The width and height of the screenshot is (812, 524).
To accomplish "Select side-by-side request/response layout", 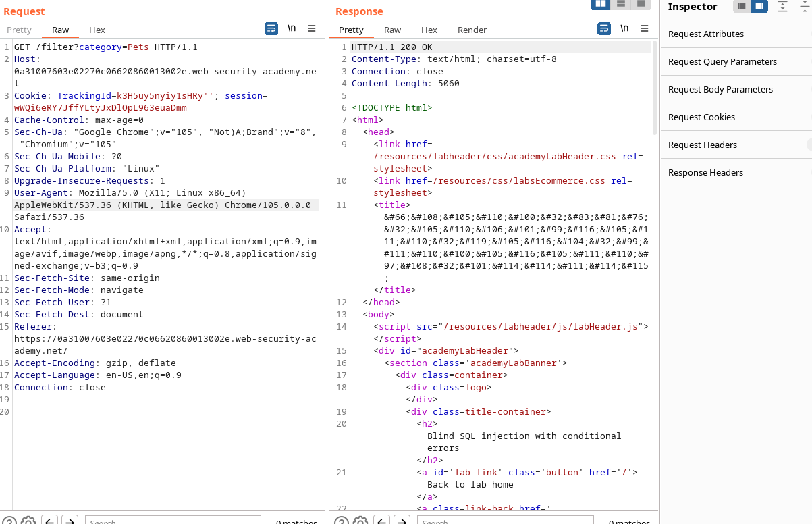I will coord(601,4).
